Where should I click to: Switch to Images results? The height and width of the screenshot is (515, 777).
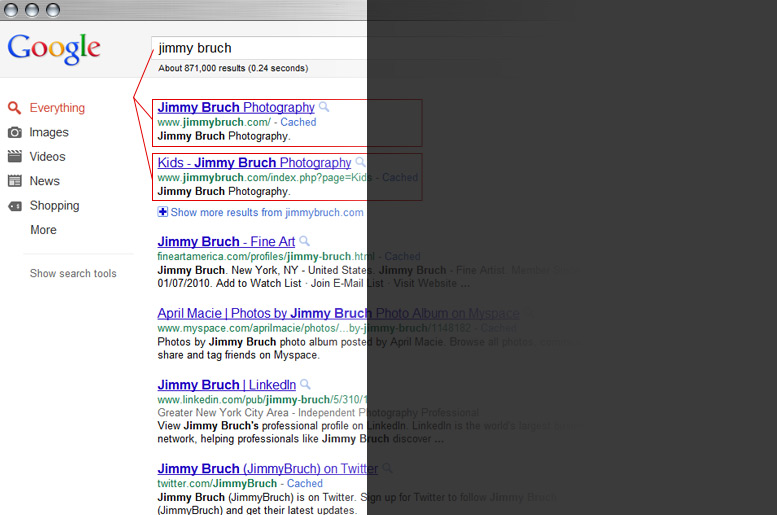pyautogui.click(x=49, y=132)
